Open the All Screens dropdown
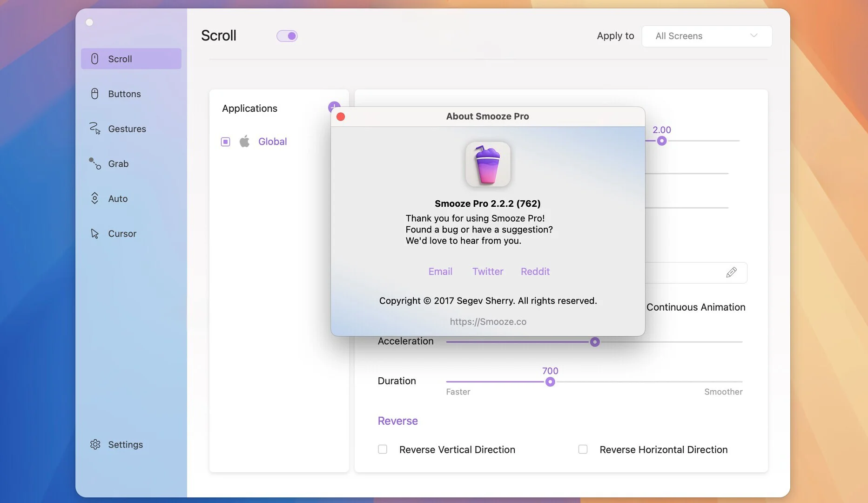This screenshot has height=503, width=868. 707,36
